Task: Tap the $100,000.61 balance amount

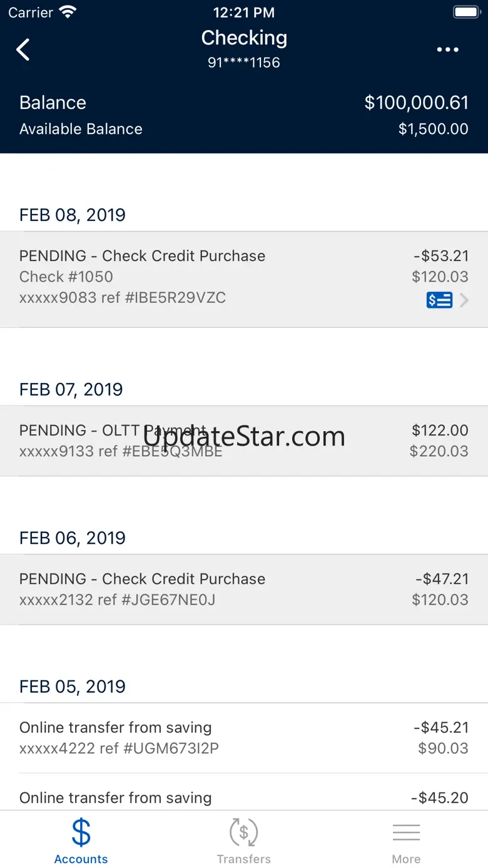Action: pos(416,103)
